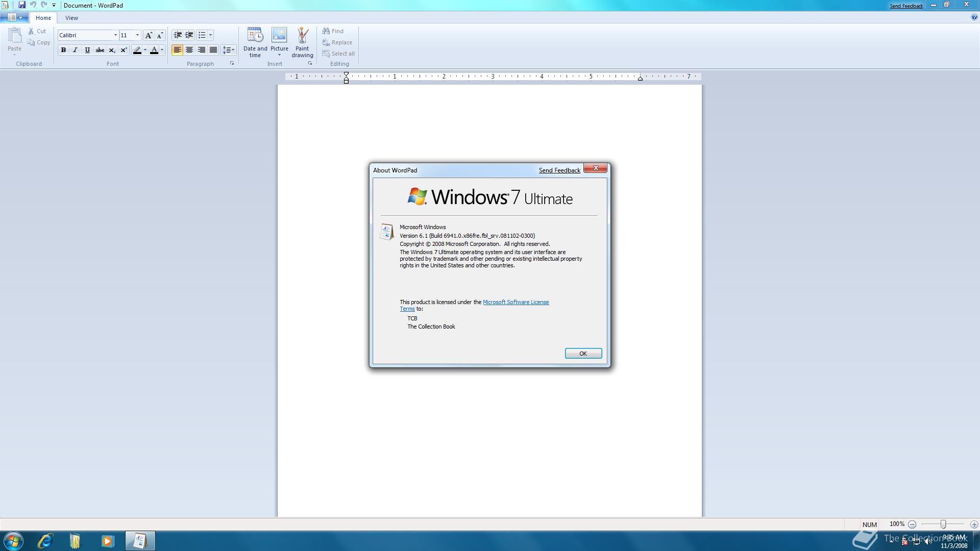
Task: Open the line spacing dropdown
Action: point(228,50)
